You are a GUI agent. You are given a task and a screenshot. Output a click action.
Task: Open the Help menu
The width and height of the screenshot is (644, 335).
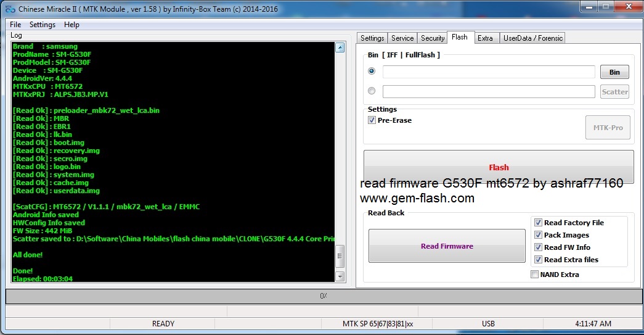[x=71, y=25]
